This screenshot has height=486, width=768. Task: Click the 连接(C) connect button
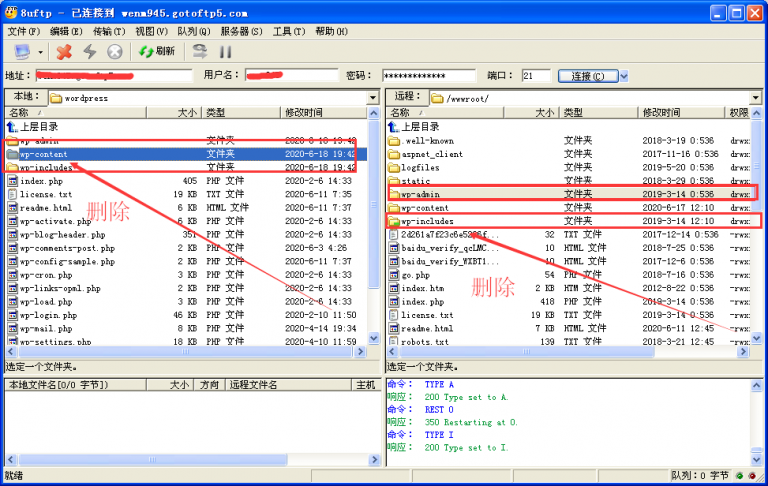point(588,76)
